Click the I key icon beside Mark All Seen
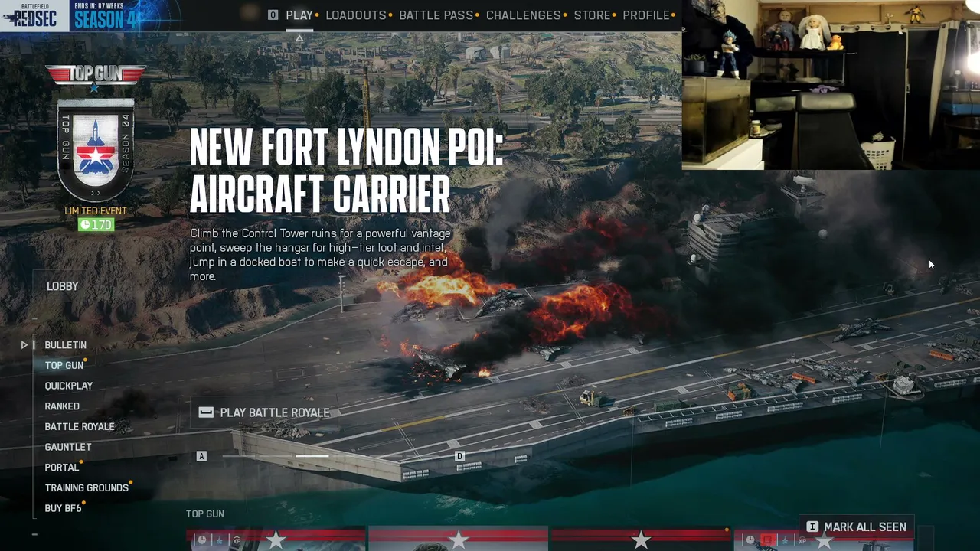Screen dimensions: 980x551 pos(812,527)
